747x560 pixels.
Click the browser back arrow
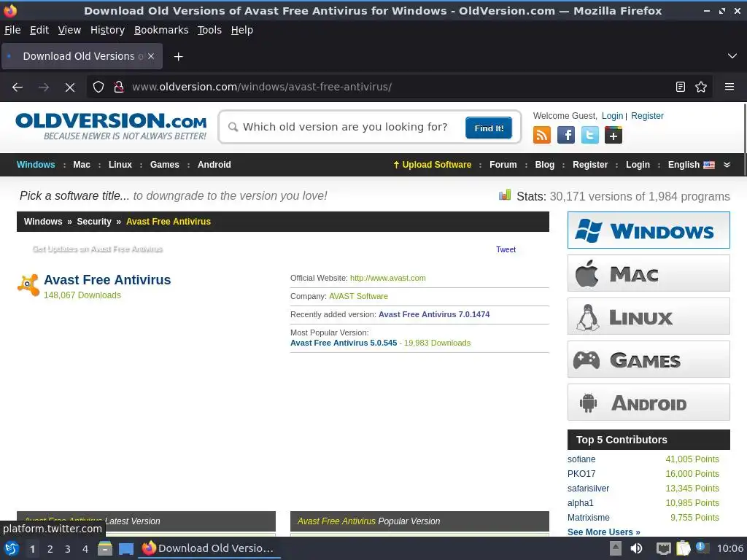(18, 87)
